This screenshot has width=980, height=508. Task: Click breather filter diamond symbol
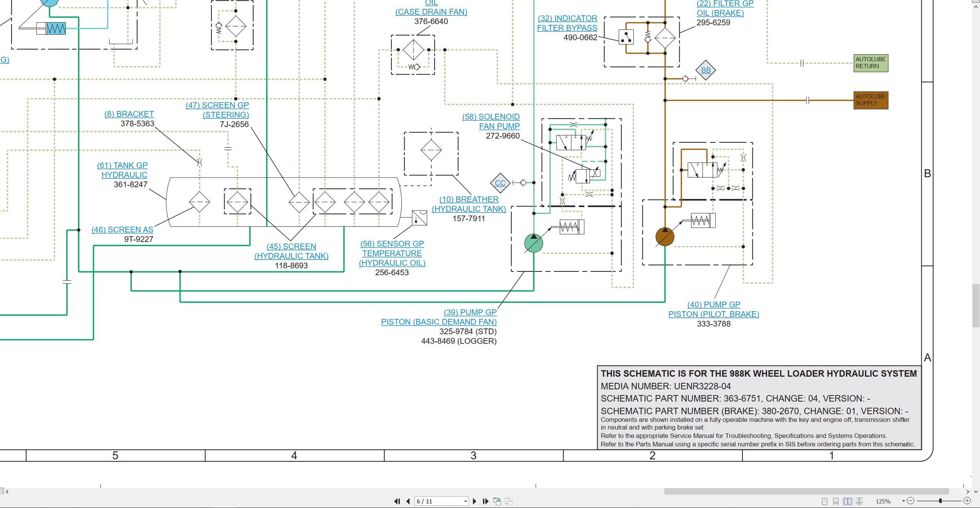tap(431, 150)
